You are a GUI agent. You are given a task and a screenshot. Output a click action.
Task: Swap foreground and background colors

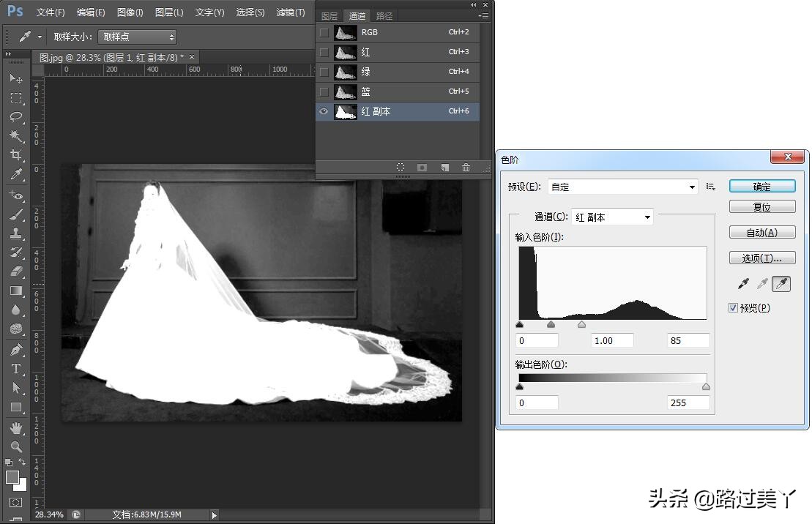pos(22,461)
